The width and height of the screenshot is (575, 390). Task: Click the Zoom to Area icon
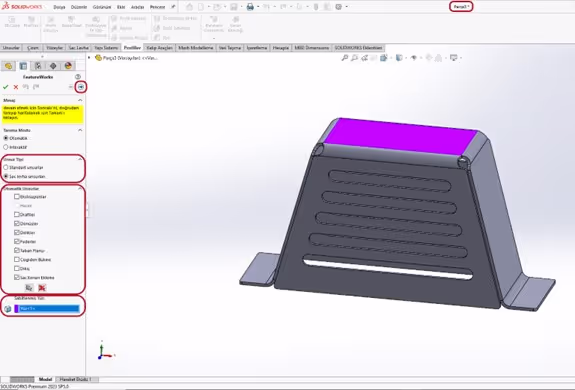(354, 58)
